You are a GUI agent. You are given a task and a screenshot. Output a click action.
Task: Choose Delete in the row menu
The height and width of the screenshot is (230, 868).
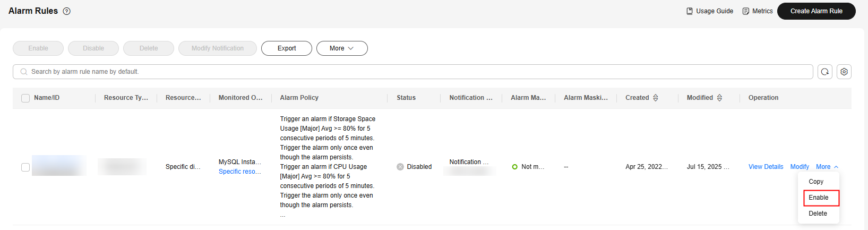[x=818, y=214]
